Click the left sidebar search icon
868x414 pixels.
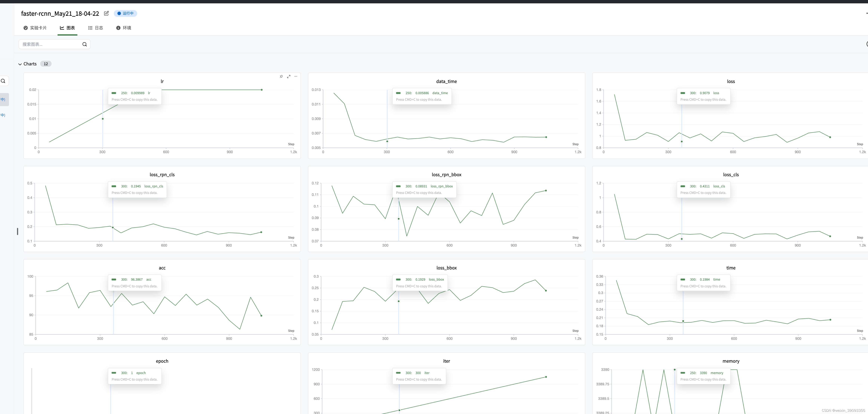click(x=3, y=81)
